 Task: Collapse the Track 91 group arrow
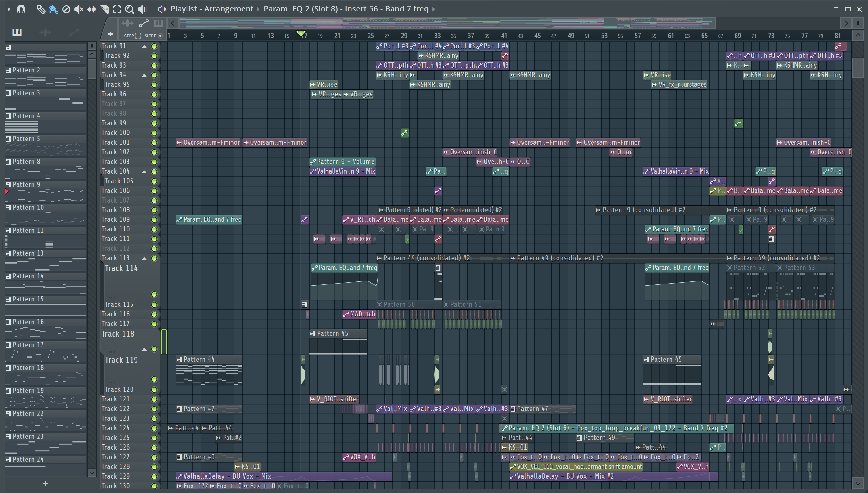[144, 46]
